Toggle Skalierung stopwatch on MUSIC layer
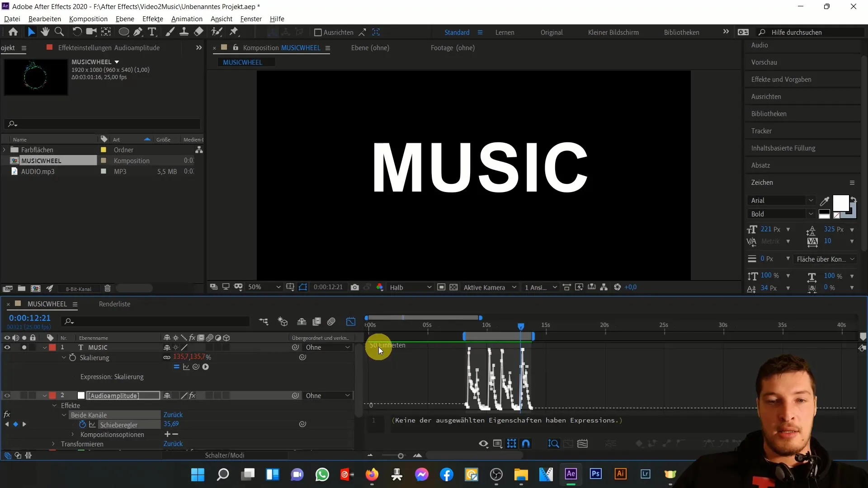Screen dimensions: 868x488 [72, 357]
